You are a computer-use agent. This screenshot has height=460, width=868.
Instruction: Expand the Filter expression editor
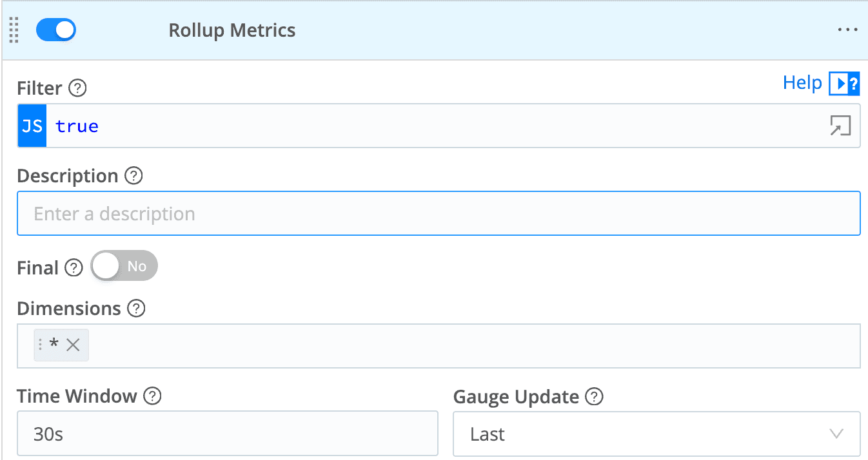click(x=840, y=126)
